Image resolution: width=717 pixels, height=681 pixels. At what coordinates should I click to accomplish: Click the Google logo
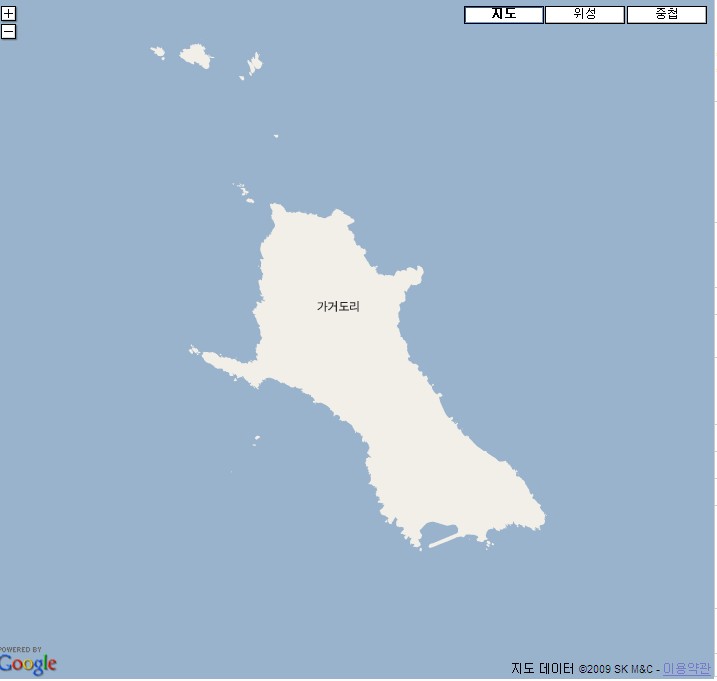pos(28,665)
